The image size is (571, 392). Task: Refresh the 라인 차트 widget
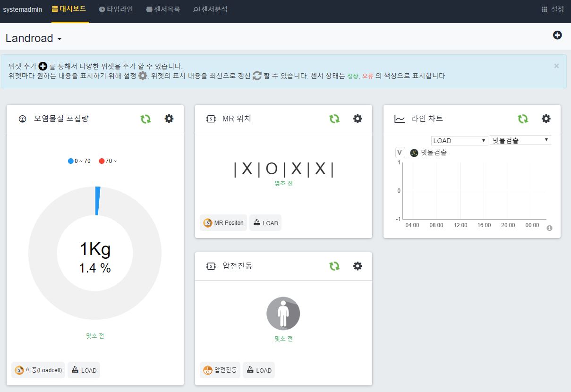[523, 119]
